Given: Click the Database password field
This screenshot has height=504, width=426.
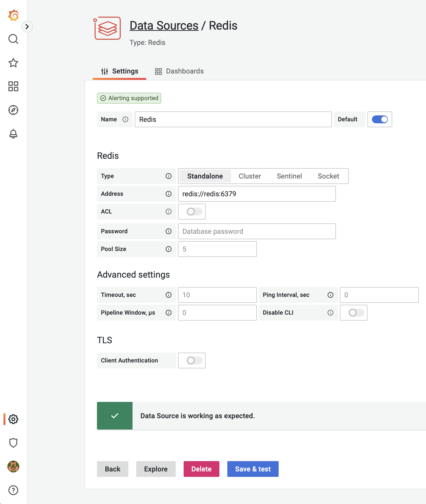Looking at the screenshot, I should point(257,231).
